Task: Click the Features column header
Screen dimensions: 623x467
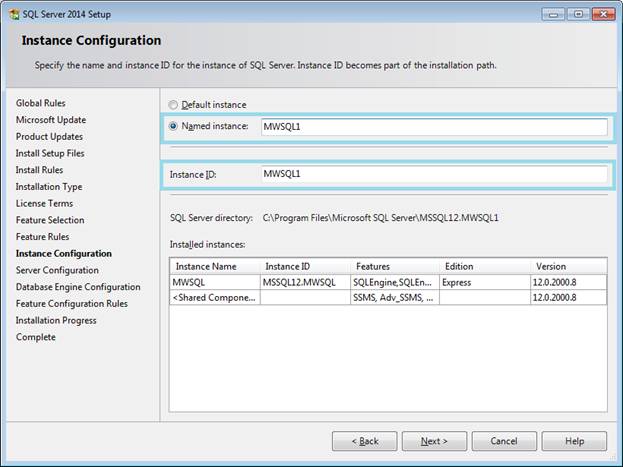Action: (x=395, y=266)
